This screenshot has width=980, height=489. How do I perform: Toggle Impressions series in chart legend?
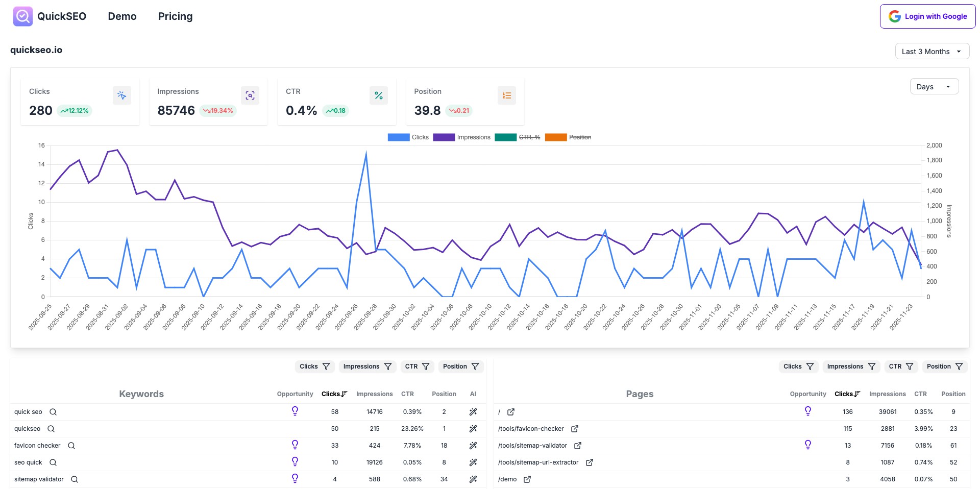pos(462,137)
